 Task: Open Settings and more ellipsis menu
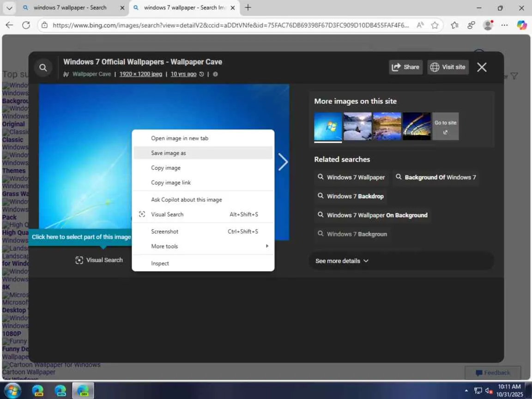[x=504, y=25]
